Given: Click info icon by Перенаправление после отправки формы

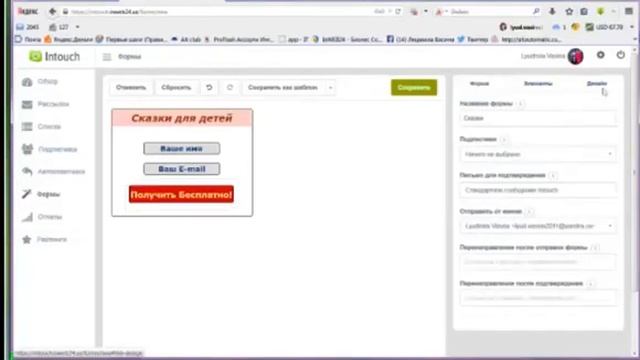Looking at the screenshot, I should pos(595,248).
